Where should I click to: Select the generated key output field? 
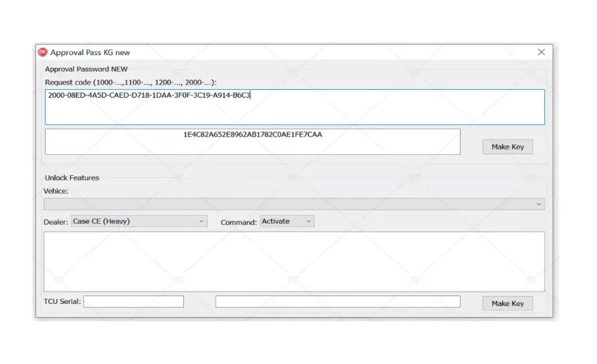click(253, 142)
